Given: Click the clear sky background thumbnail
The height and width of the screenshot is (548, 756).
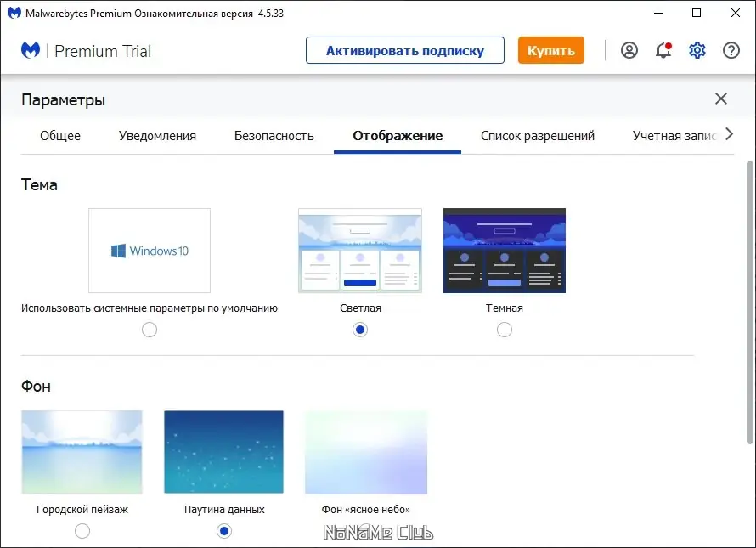Looking at the screenshot, I should click(x=366, y=452).
